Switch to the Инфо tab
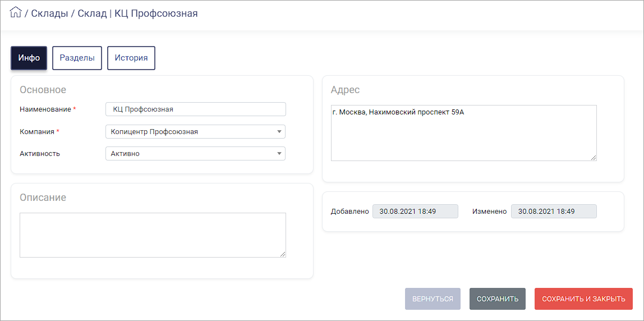 29,58
